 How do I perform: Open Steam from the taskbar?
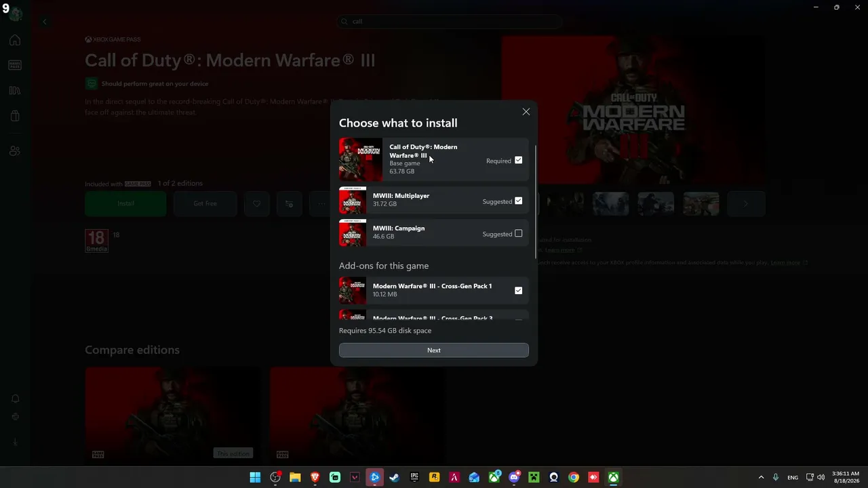395,477
